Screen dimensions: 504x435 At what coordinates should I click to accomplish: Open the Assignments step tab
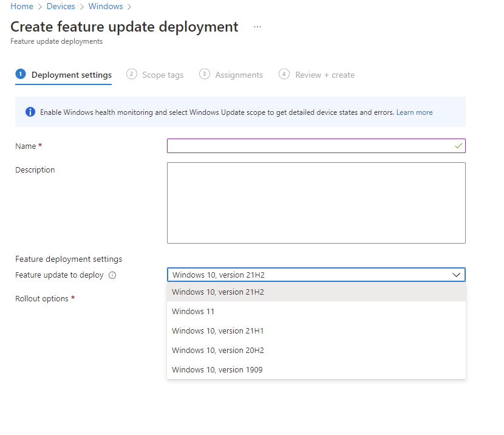click(231, 75)
